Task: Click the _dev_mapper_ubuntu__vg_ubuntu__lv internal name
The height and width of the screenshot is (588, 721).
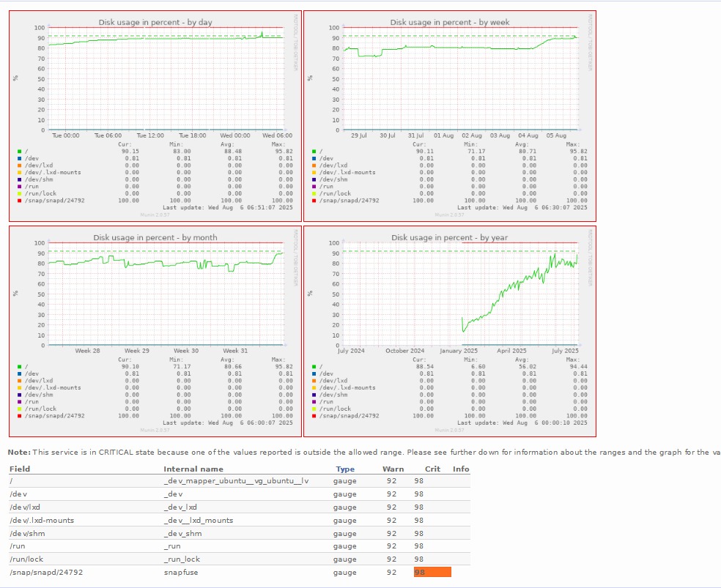Action: (x=236, y=481)
